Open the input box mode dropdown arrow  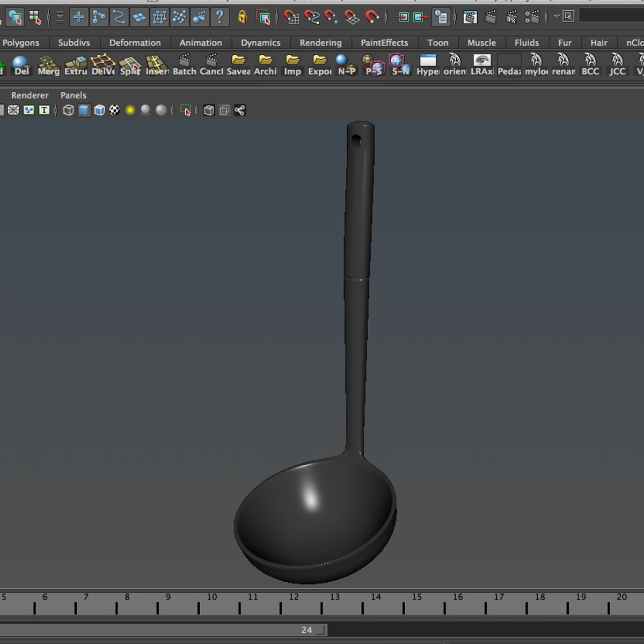point(557,17)
